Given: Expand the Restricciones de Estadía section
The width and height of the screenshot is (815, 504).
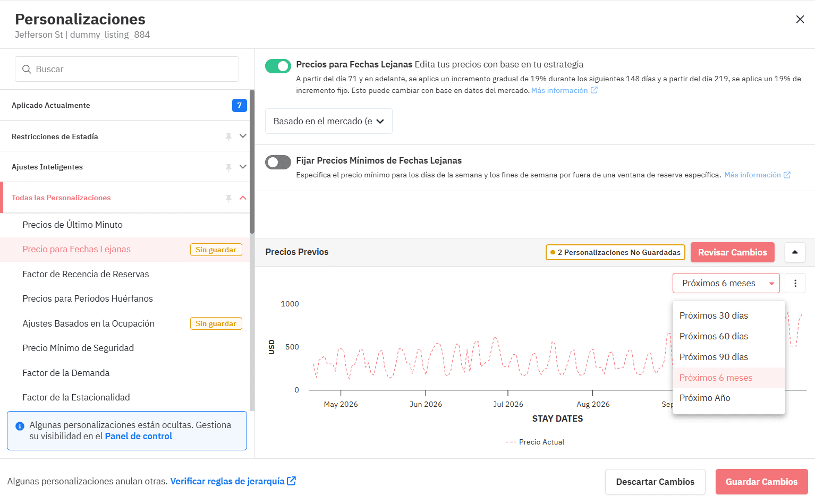Looking at the screenshot, I should point(243,136).
